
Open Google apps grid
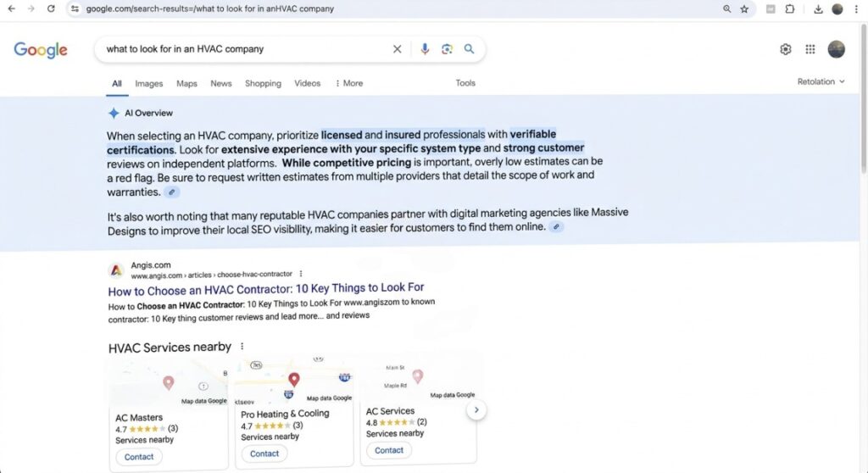[810, 49]
